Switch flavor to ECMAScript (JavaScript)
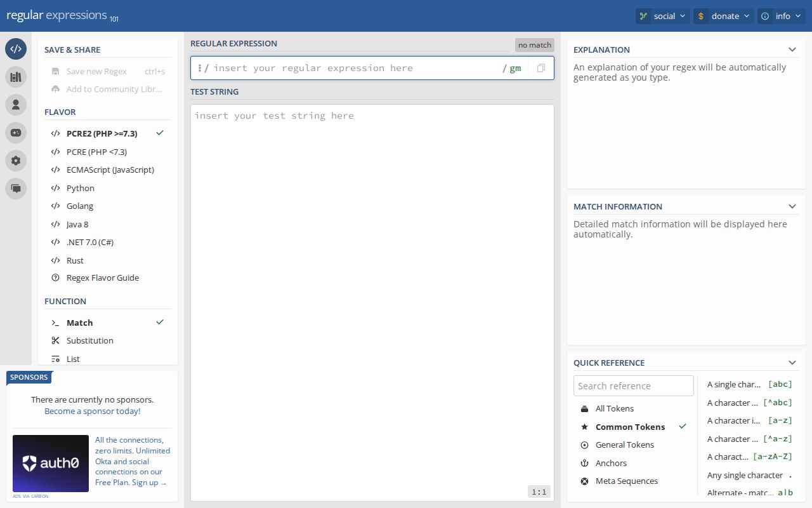812x508 pixels. pyautogui.click(x=110, y=170)
